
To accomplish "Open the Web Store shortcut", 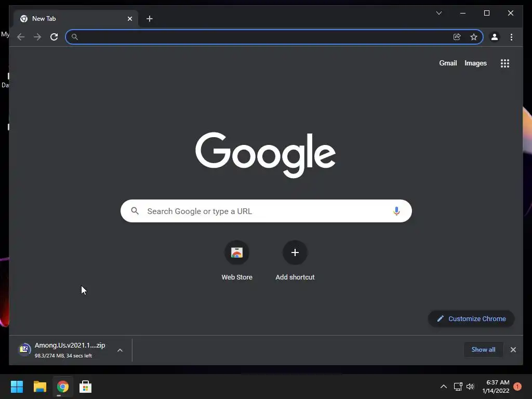I will [237, 261].
